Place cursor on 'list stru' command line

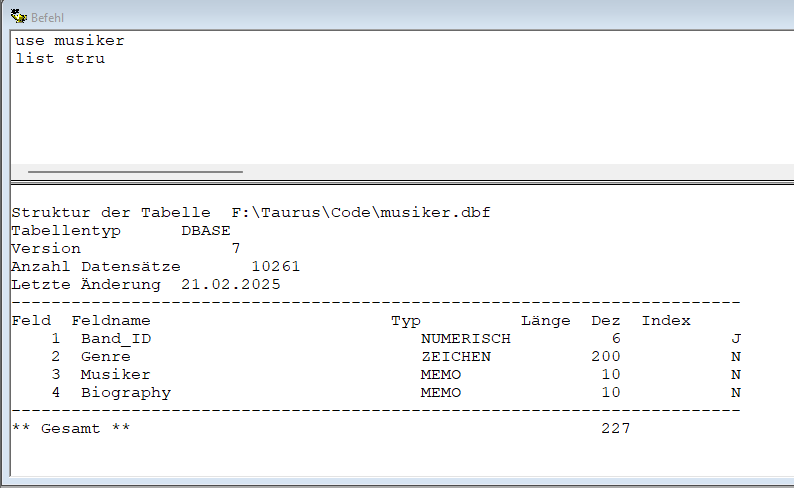60,59
